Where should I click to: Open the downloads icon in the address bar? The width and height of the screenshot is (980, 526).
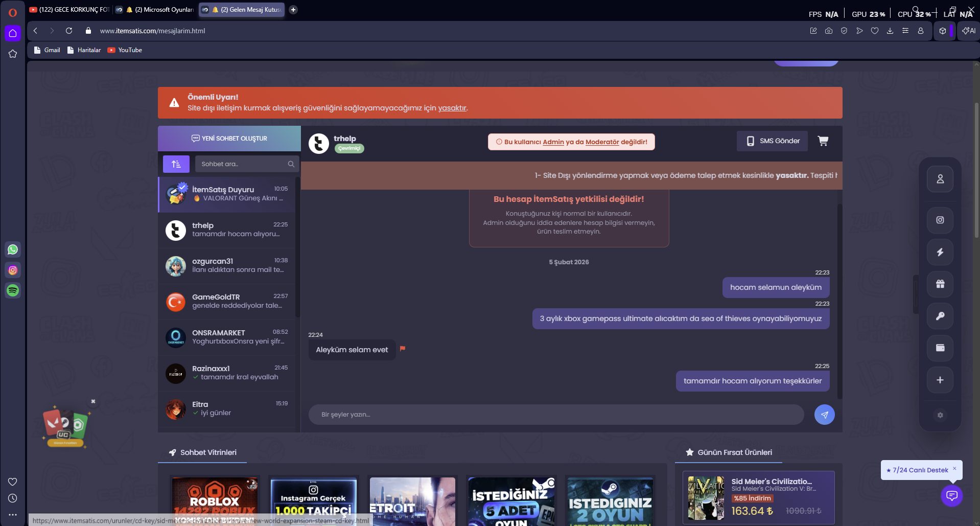point(890,31)
